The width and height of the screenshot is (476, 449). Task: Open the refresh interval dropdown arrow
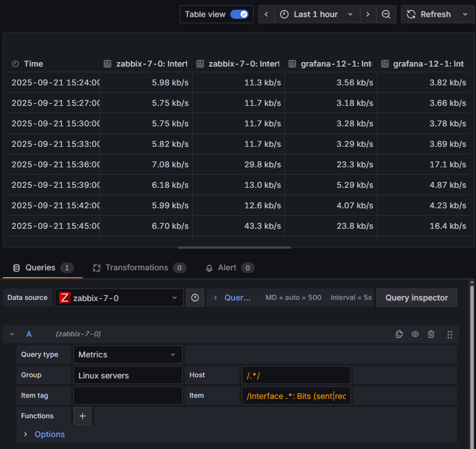click(463, 14)
